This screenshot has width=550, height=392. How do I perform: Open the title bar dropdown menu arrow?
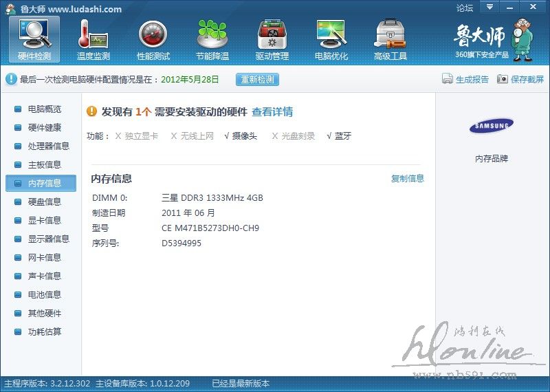[x=489, y=7]
